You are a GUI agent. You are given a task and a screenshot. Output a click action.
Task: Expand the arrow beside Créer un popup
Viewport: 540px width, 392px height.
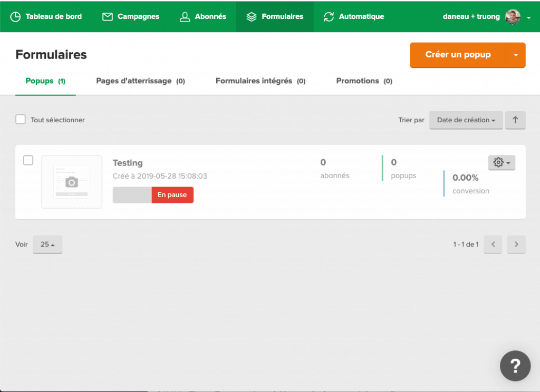point(516,55)
